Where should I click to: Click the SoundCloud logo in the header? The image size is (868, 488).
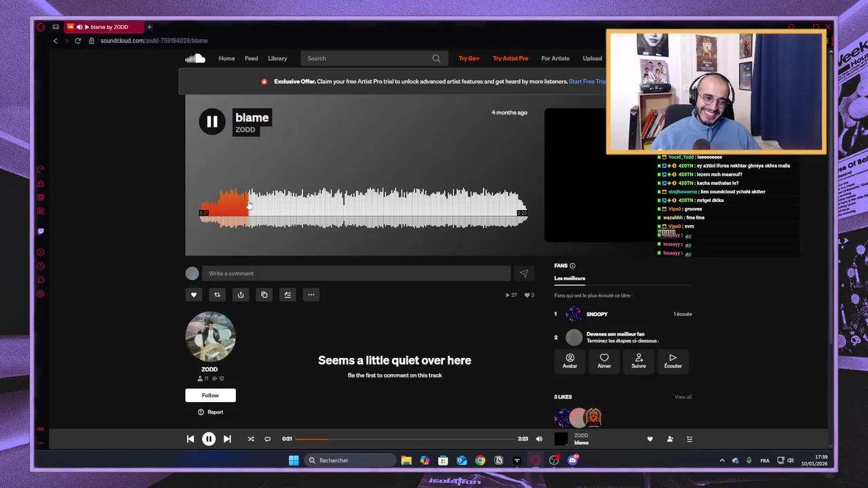(x=195, y=58)
